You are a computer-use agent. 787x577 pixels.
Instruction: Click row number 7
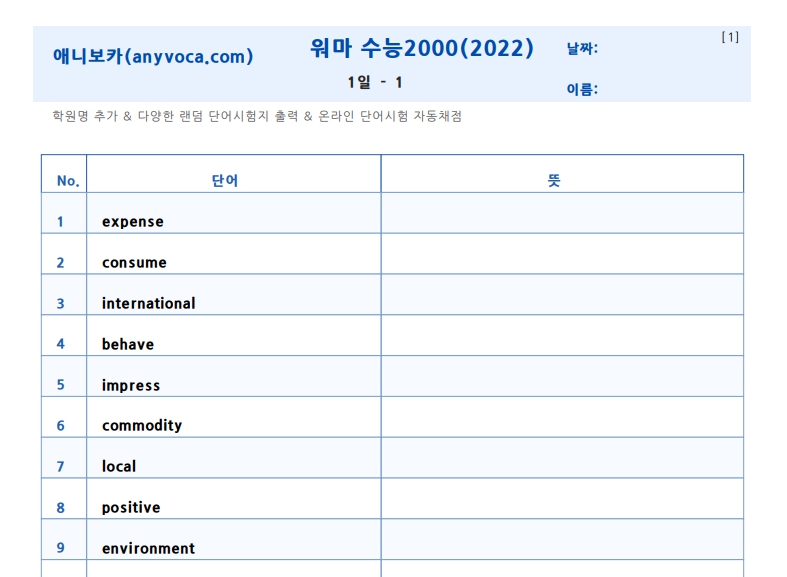(x=60, y=467)
